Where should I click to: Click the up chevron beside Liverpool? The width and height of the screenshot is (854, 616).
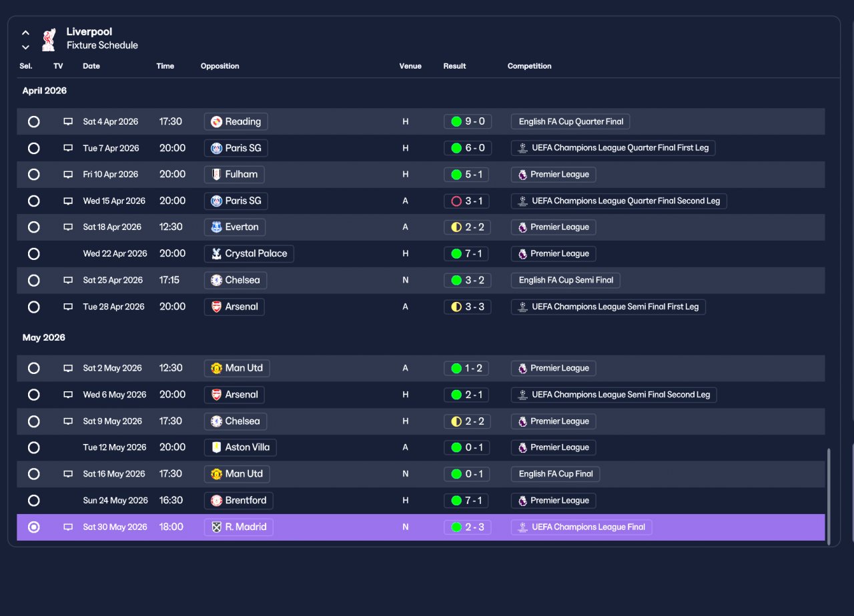click(25, 33)
